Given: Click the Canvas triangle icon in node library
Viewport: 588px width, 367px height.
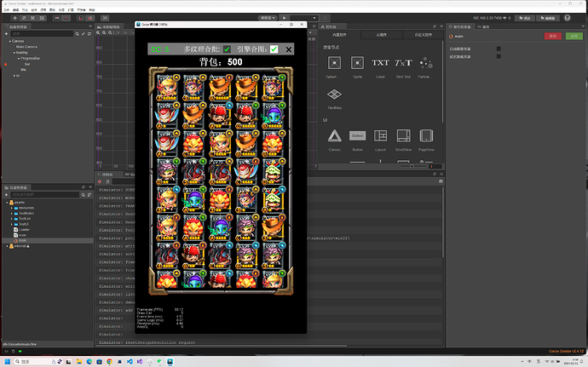Looking at the screenshot, I should click(x=334, y=135).
